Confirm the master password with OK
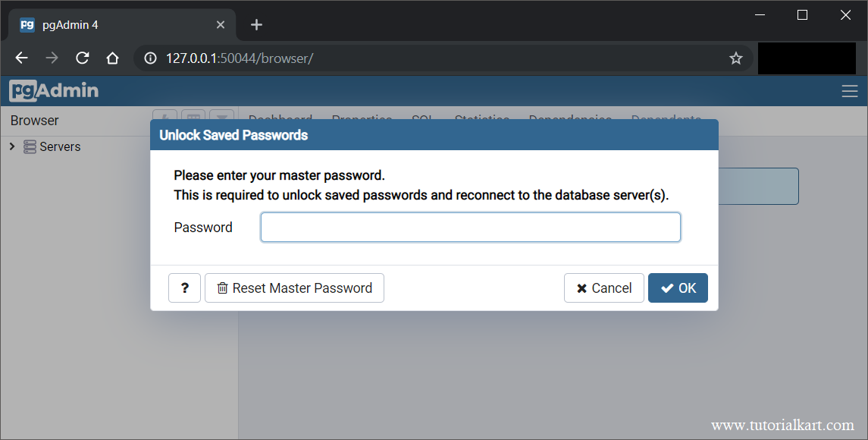The image size is (868, 440). (x=678, y=288)
